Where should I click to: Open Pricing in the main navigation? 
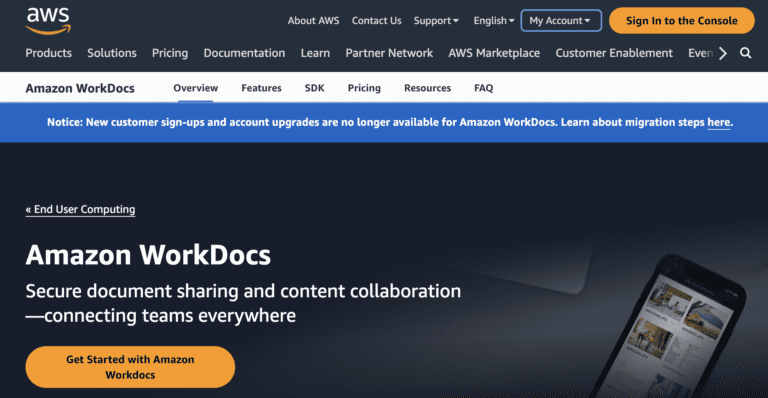pyautogui.click(x=170, y=53)
